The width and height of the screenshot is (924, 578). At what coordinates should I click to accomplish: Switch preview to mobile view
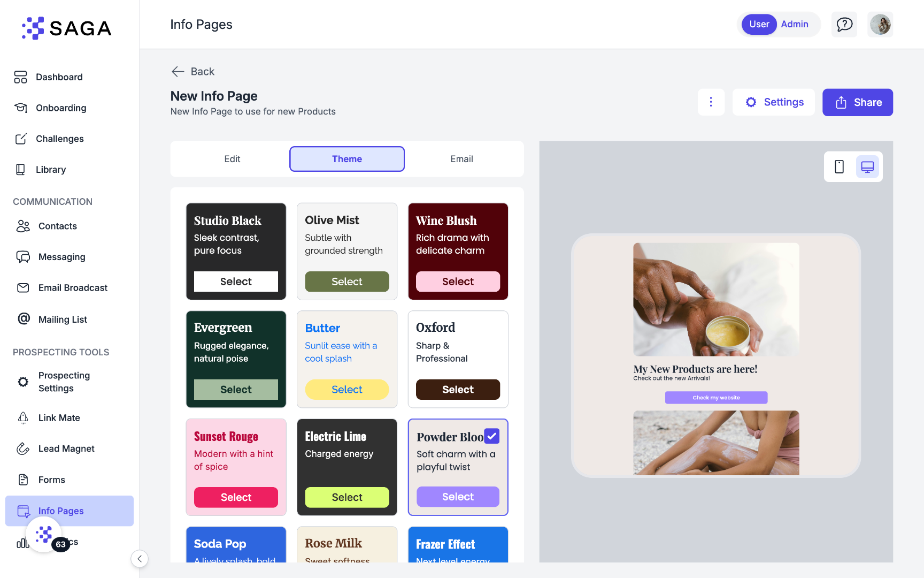click(839, 166)
